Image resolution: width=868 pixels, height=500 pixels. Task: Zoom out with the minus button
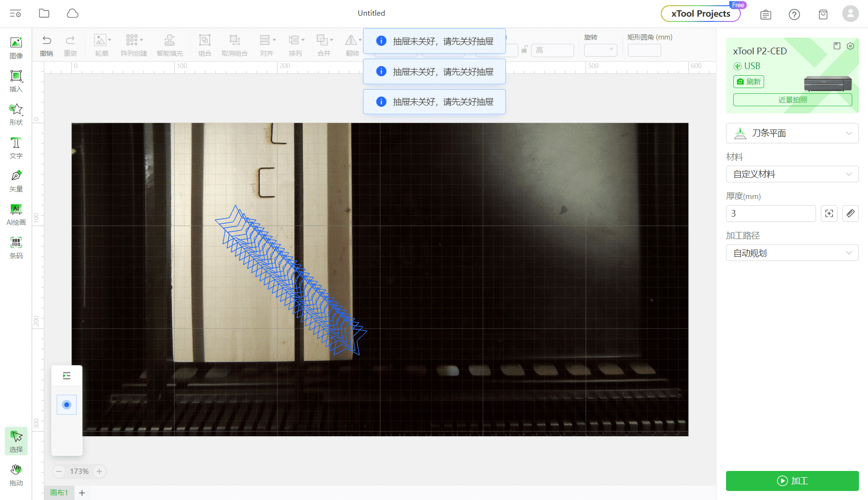pos(59,471)
